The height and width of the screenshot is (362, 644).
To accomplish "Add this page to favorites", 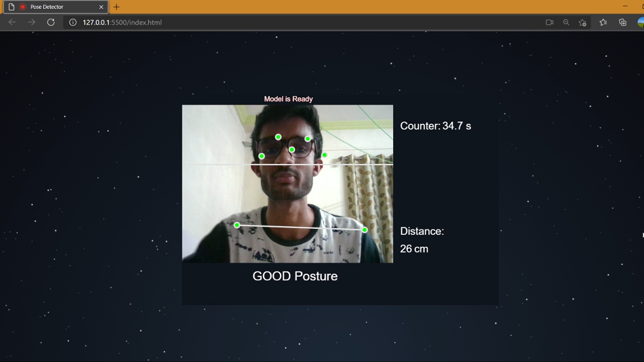I will point(583,22).
